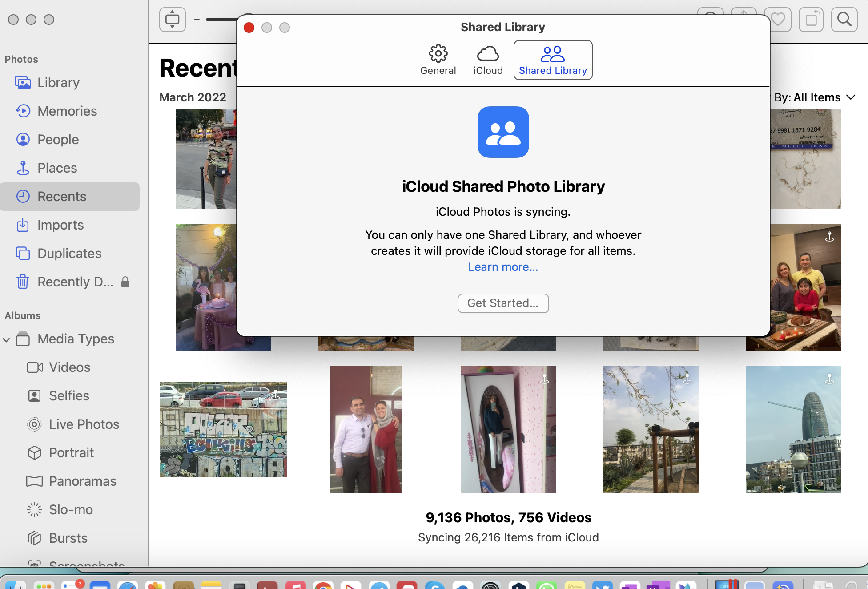Follow the Learn more link

click(x=503, y=267)
